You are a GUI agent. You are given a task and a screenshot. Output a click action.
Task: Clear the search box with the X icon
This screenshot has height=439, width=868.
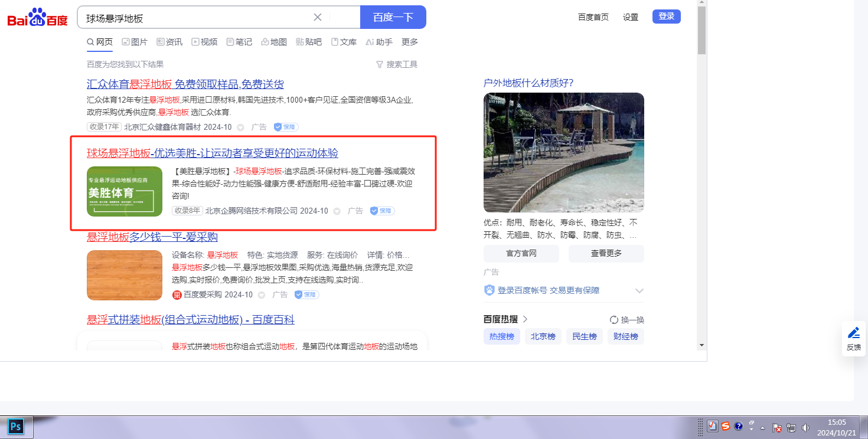(x=318, y=17)
